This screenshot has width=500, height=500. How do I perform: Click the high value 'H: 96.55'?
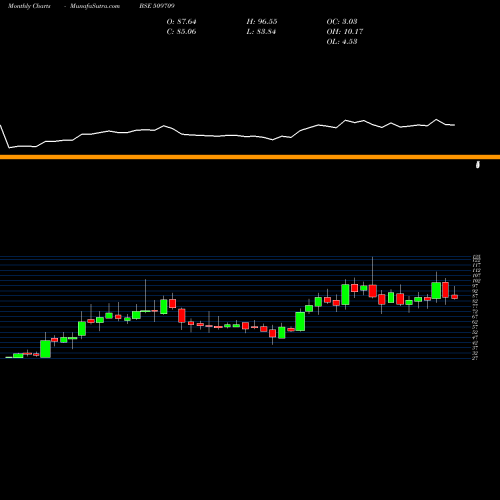pos(262,22)
